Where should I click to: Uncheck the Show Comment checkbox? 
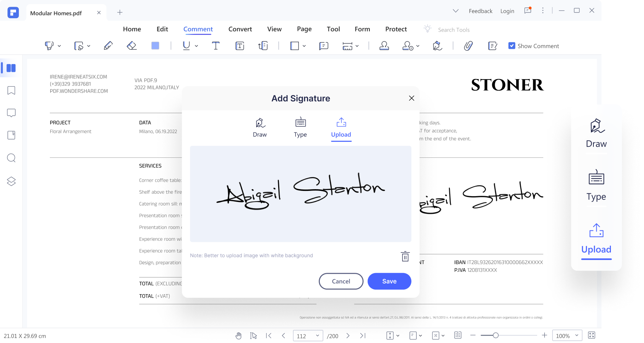[x=511, y=46]
